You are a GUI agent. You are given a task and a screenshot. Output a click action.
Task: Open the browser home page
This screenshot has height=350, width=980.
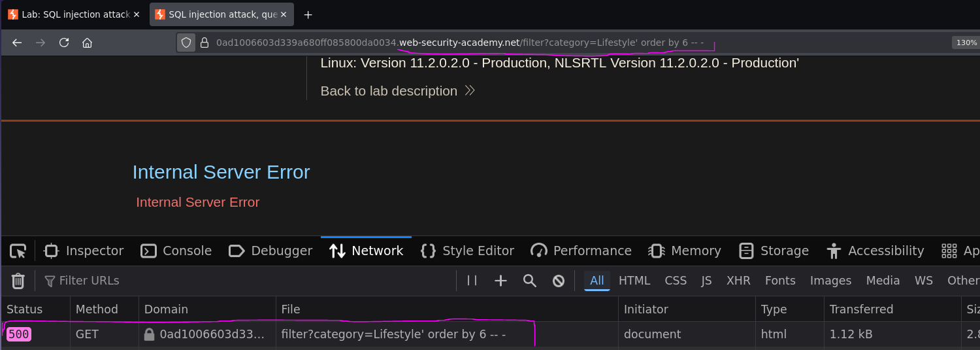tap(87, 43)
